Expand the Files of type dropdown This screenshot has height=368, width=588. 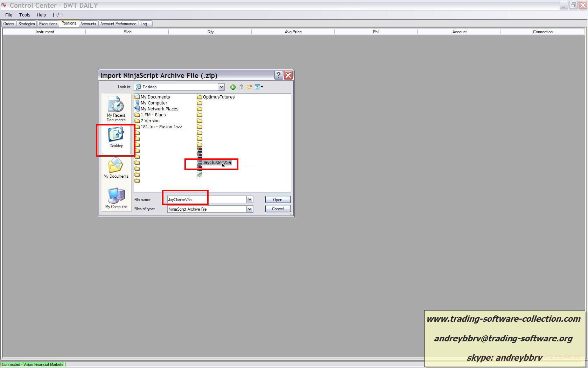[x=250, y=209]
